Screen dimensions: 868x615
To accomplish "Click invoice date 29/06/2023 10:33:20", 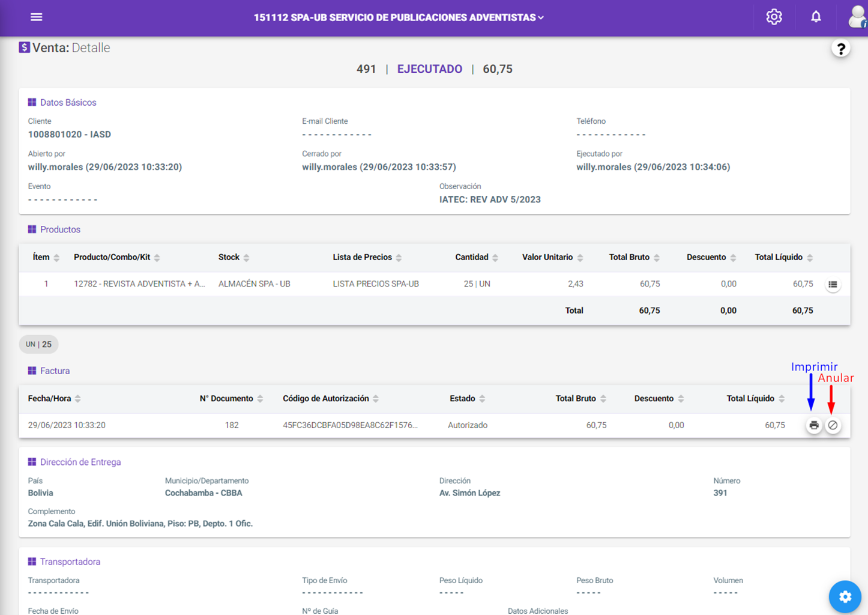I will (x=67, y=425).
